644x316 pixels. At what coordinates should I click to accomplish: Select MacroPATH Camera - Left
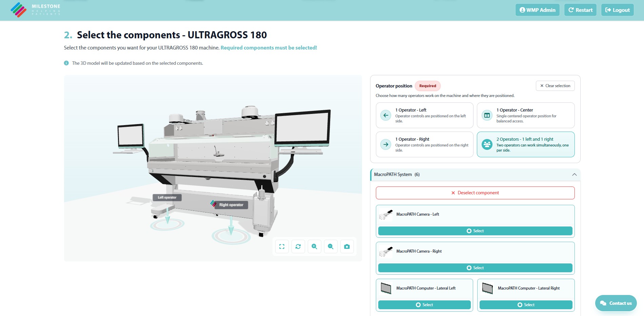tap(475, 231)
